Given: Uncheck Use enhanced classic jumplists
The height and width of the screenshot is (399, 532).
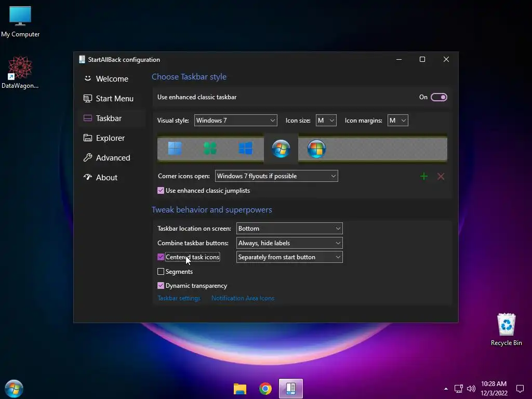Looking at the screenshot, I should [x=161, y=191].
